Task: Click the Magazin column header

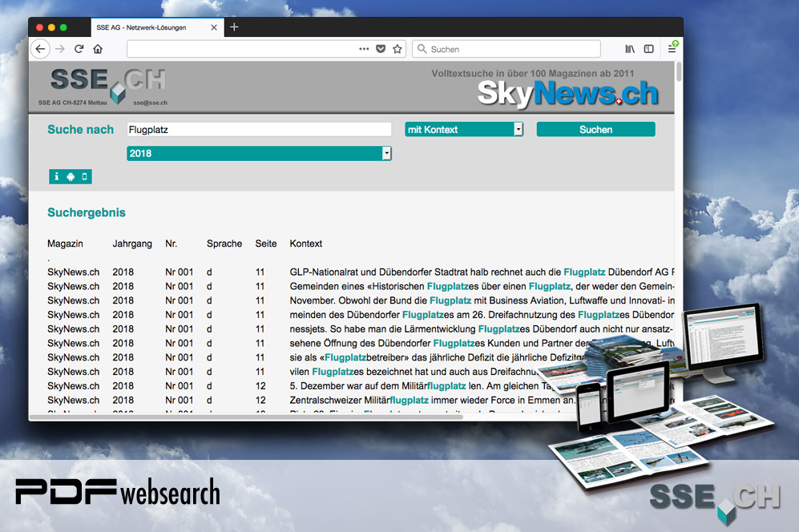Action: coord(65,244)
